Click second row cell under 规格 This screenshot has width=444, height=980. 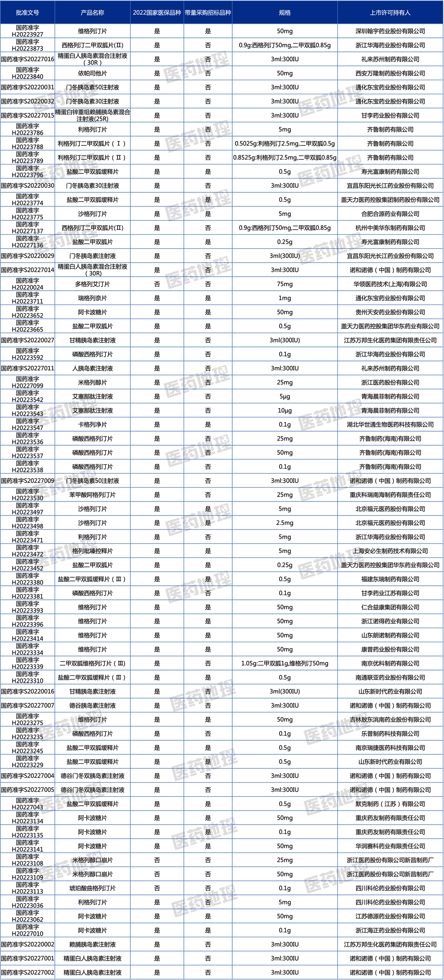pyautogui.click(x=284, y=45)
